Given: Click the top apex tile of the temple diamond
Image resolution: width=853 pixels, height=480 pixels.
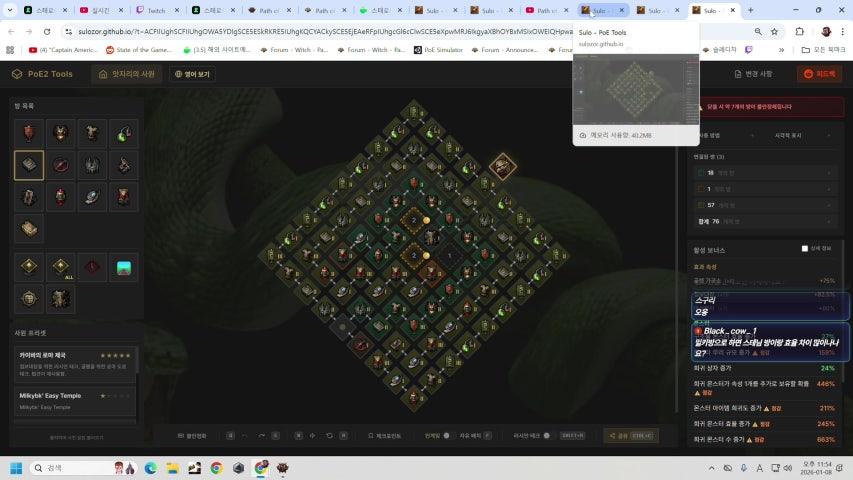Looking at the screenshot, I should pyautogui.click(x=413, y=113).
